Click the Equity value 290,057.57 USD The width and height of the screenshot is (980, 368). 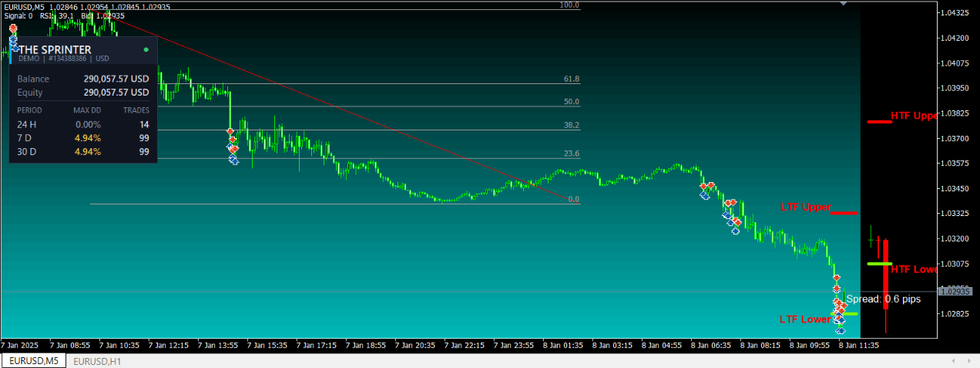[x=116, y=93]
